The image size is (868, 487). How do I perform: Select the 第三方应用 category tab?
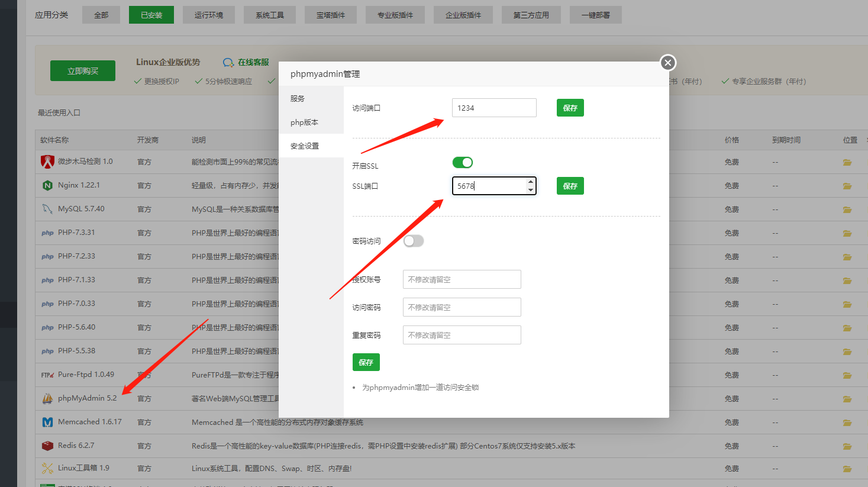(x=531, y=15)
